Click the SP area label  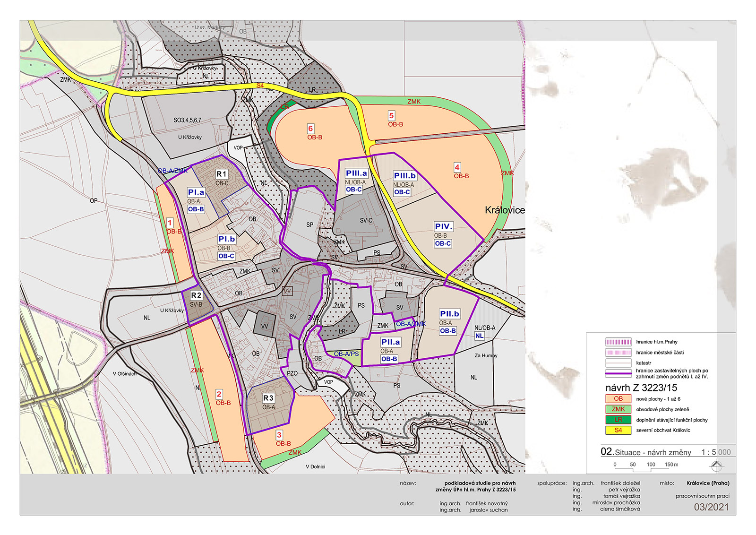(310, 225)
